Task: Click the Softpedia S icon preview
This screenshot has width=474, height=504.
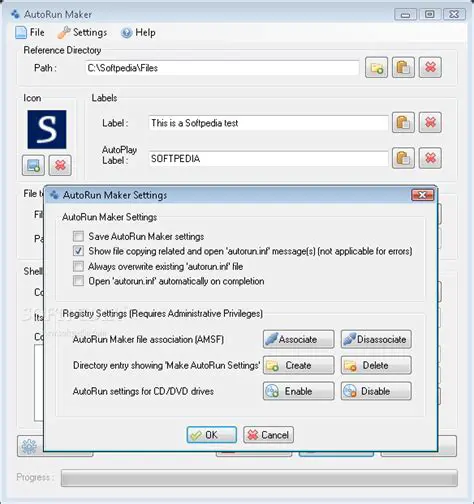Action: (47, 129)
